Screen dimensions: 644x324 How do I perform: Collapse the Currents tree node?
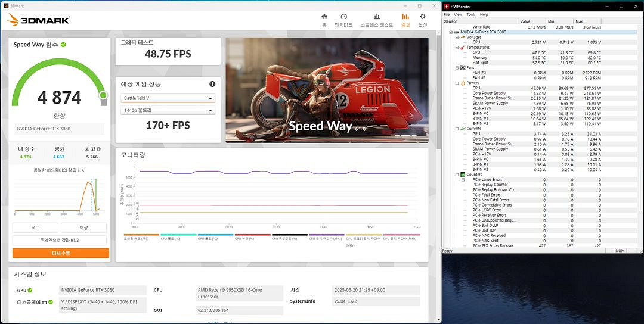(456, 129)
